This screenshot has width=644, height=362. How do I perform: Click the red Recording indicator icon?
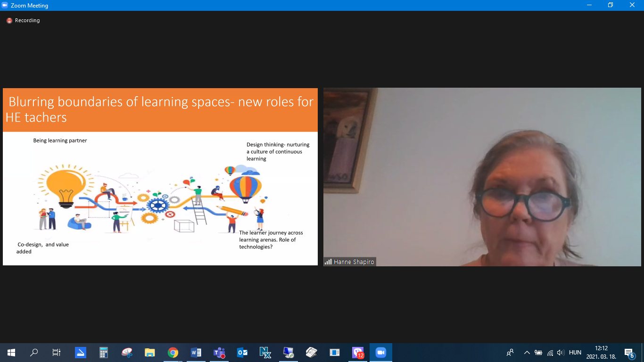9,21
